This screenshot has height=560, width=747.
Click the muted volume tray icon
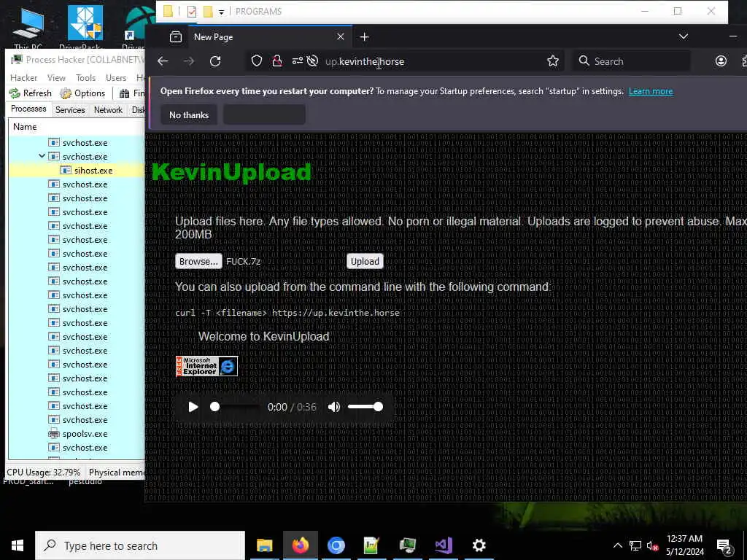[x=652, y=545]
